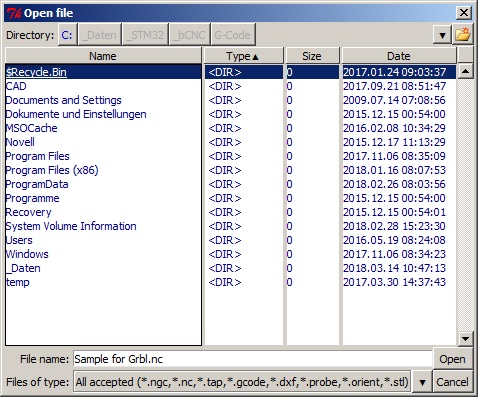
Task: Click the size 0 in the Novell row
Action: tap(289, 142)
